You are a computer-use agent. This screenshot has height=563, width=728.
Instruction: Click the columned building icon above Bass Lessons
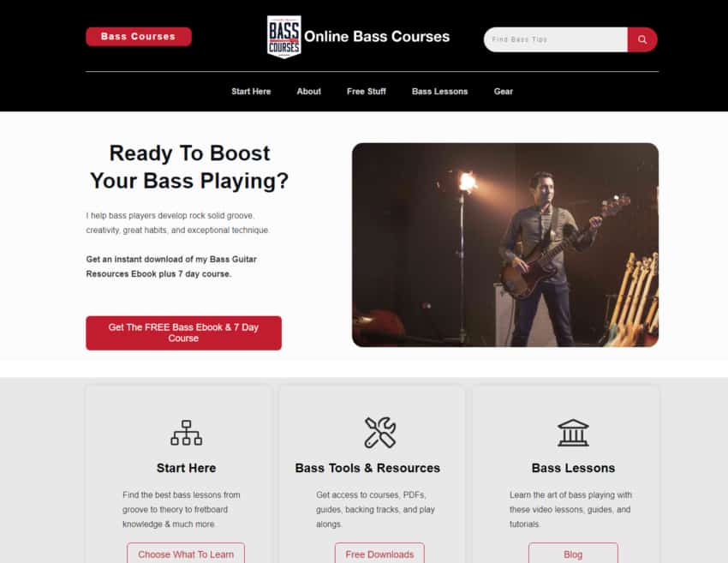pyautogui.click(x=573, y=433)
